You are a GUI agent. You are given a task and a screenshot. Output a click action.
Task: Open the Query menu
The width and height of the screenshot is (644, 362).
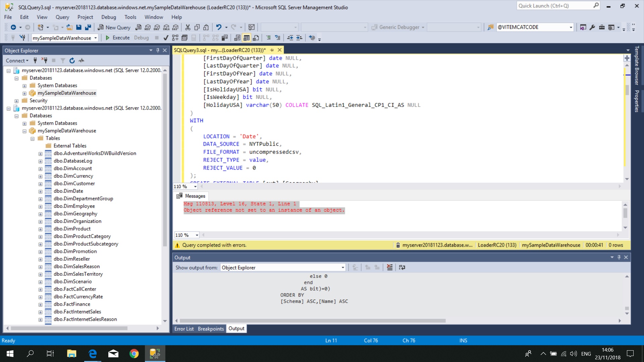tap(62, 17)
